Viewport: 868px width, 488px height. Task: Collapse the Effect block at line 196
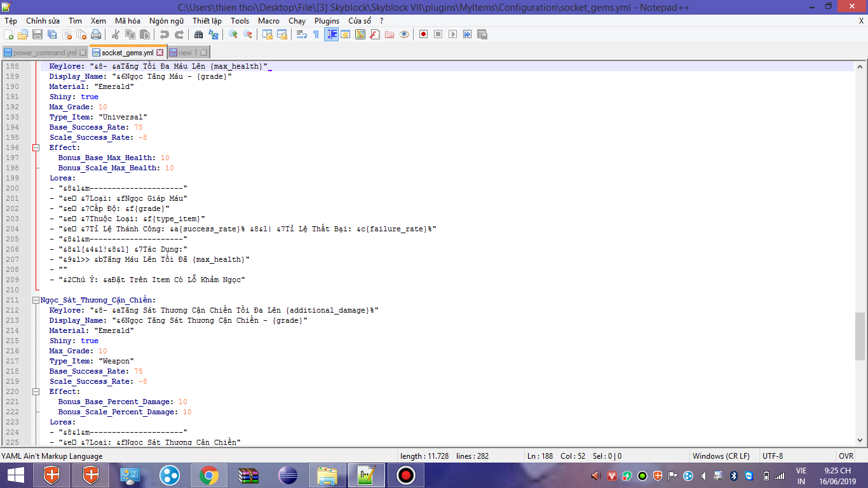pyautogui.click(x=36, y=147)
